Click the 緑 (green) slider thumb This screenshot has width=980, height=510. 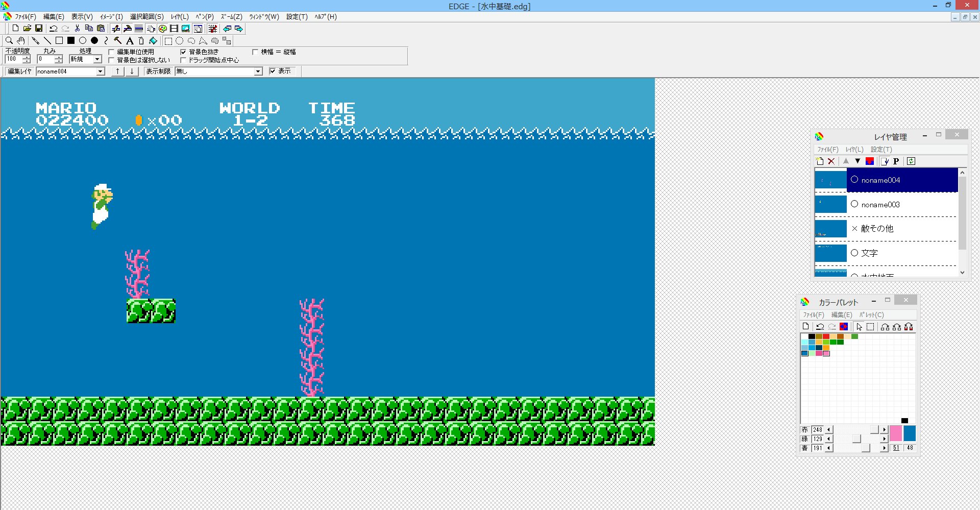click(x=856, y=439)
